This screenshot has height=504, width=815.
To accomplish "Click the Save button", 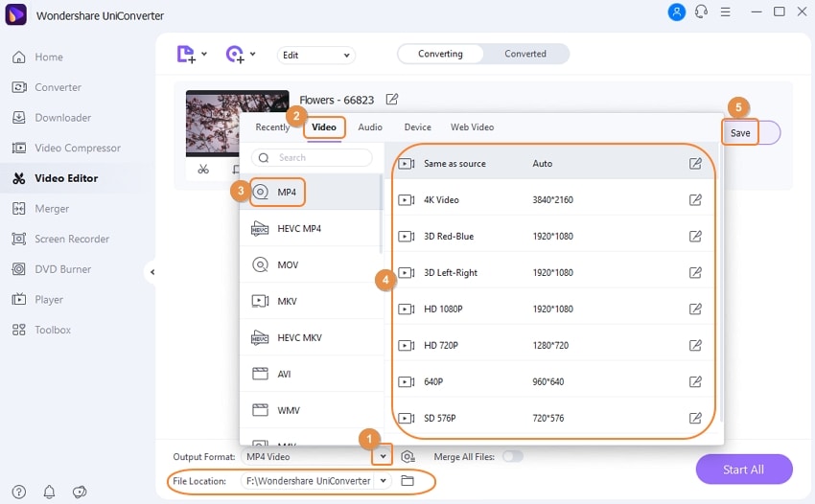I will pyautogui.click(x=740, y=133).
